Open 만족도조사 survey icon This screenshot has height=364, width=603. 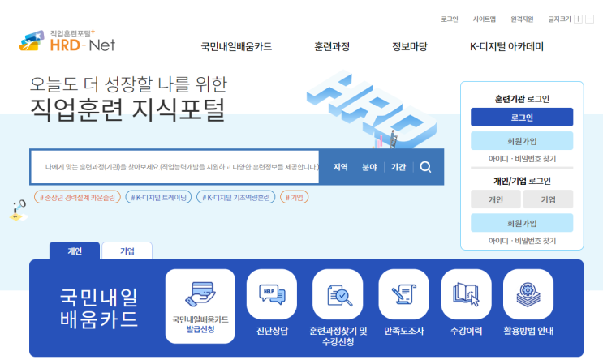point(404,294)
